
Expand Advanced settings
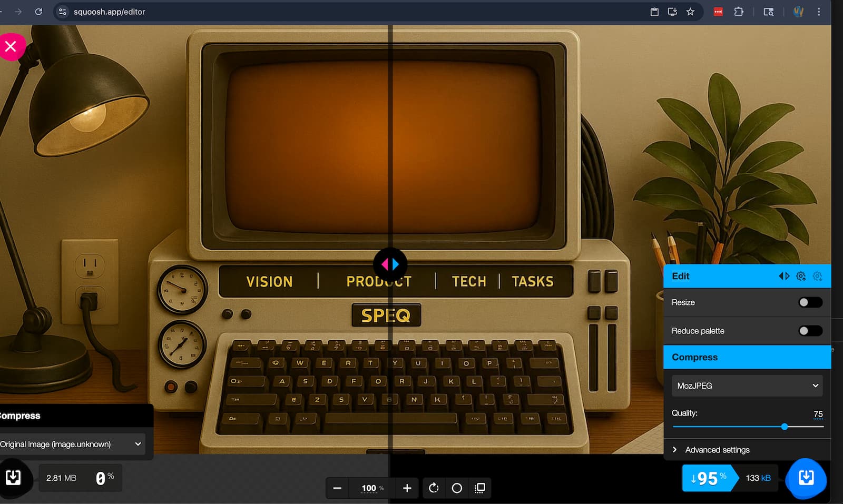pos(717,449)
